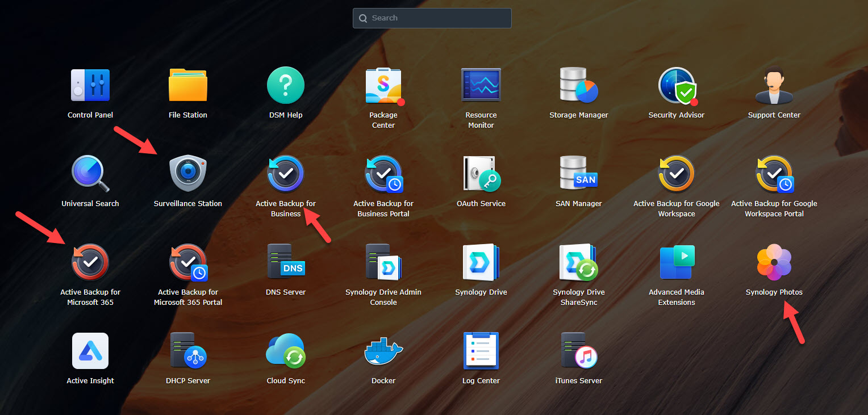868x415 pixels.
Task: Open Advanced Media Extensions
Action: click(x=677, y=262)
